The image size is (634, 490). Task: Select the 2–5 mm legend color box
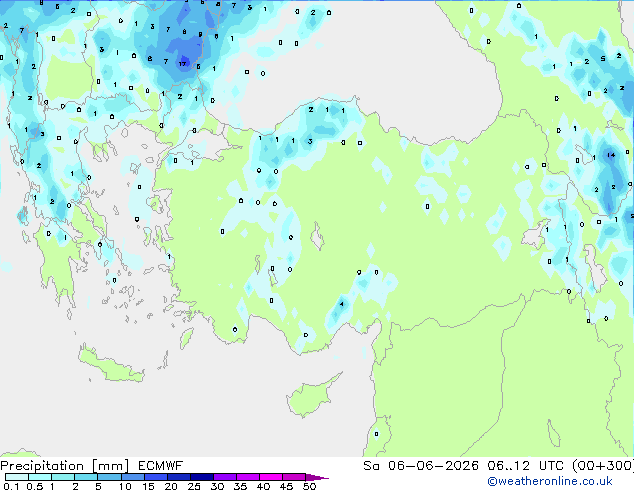[86, 477]
